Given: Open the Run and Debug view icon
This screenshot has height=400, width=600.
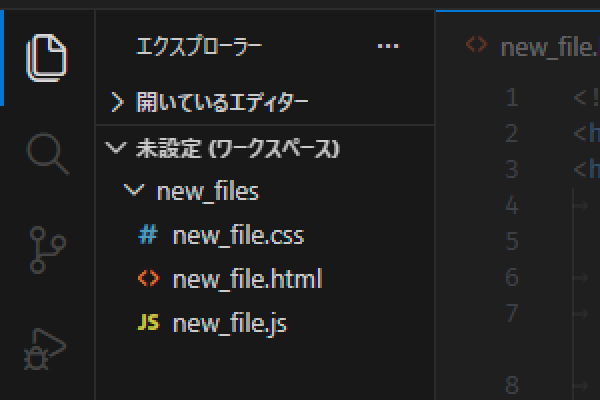Looking at the screenshot, I should 48,348.
